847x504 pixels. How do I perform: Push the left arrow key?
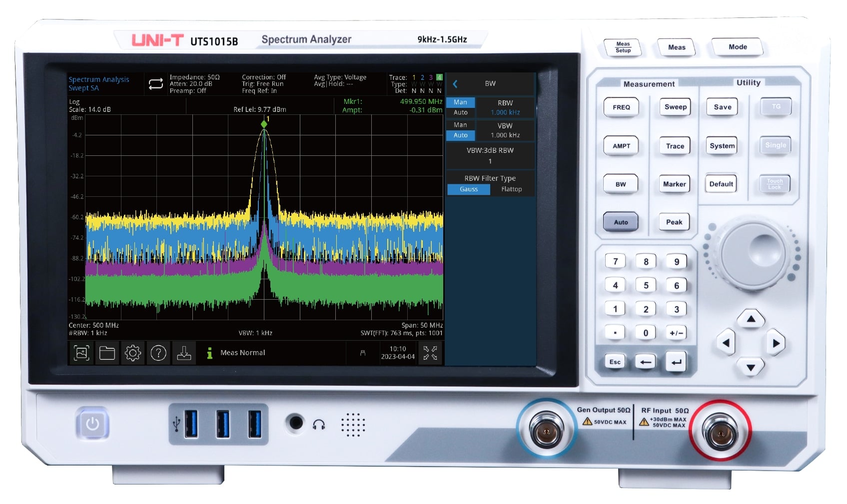click(726, 343)
